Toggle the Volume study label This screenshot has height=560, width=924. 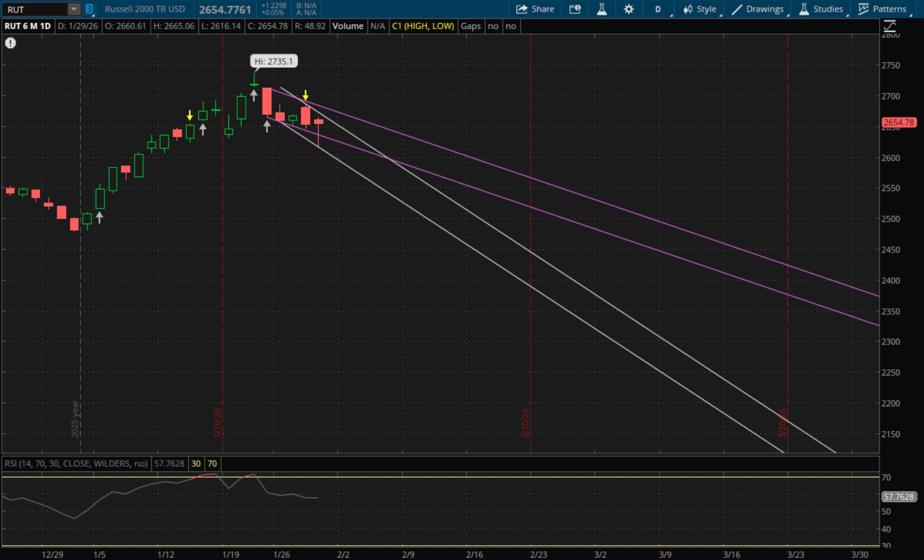348,26
